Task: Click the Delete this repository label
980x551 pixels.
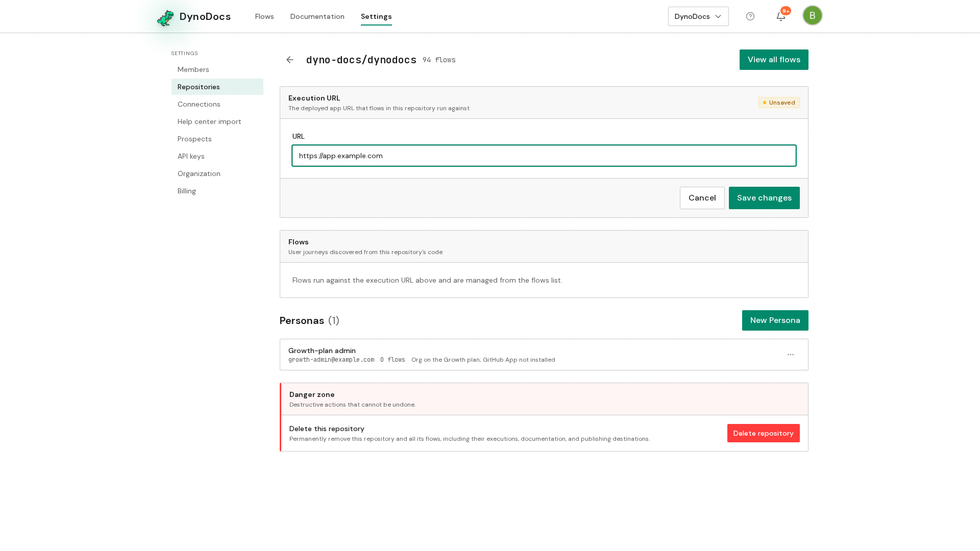Action: pyautogui.click(x=327, y=429)
